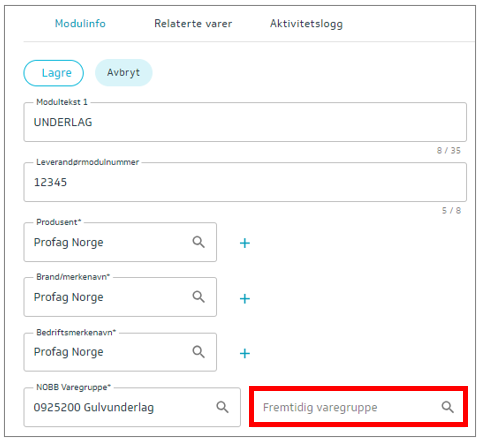Click Fremtidig varegruppe search icon
The width and height of the screenshot is (478, 438).
[x=447, y=407]
